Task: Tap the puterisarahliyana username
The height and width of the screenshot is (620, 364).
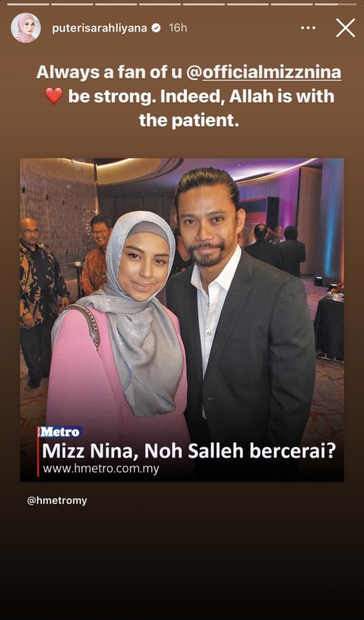Action: (99, 28)
